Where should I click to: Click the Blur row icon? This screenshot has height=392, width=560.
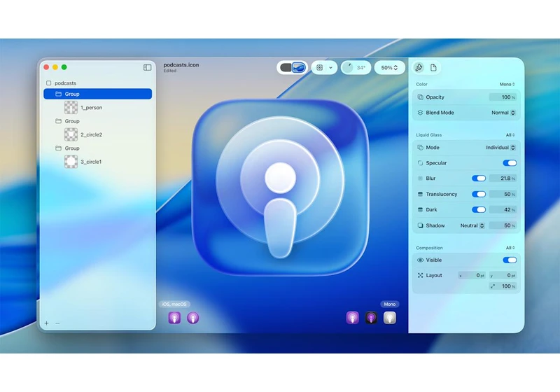coord(421,178)
